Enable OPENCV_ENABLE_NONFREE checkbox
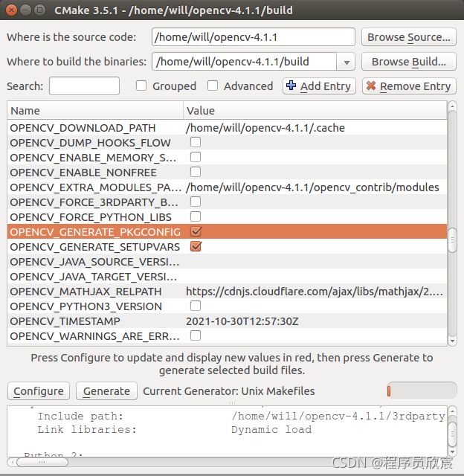The image size is (464, 476). pyautogui.click(x=196, y=173)
